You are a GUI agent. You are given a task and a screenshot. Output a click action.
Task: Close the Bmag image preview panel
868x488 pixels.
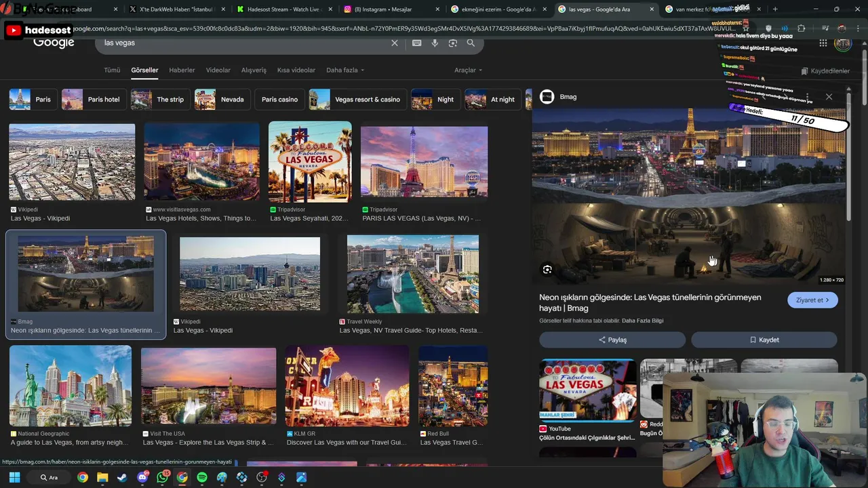829,96
